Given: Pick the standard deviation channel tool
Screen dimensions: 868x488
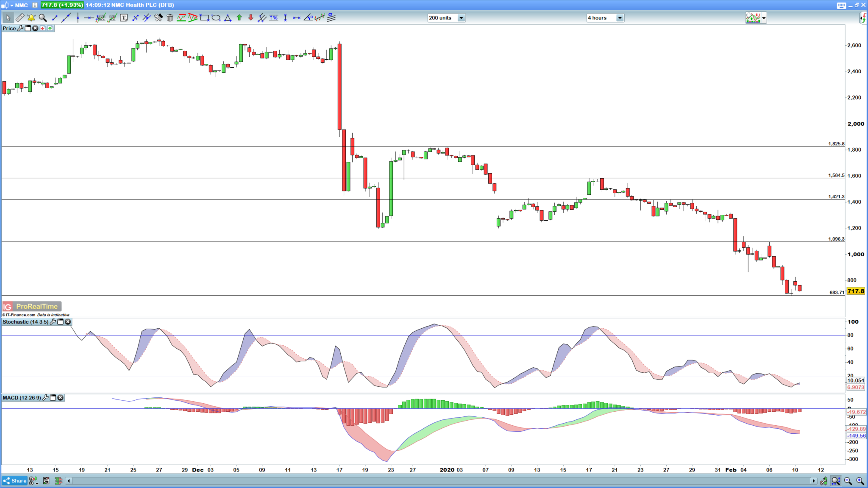Looking at the screenshot, I should pos(331,18).
